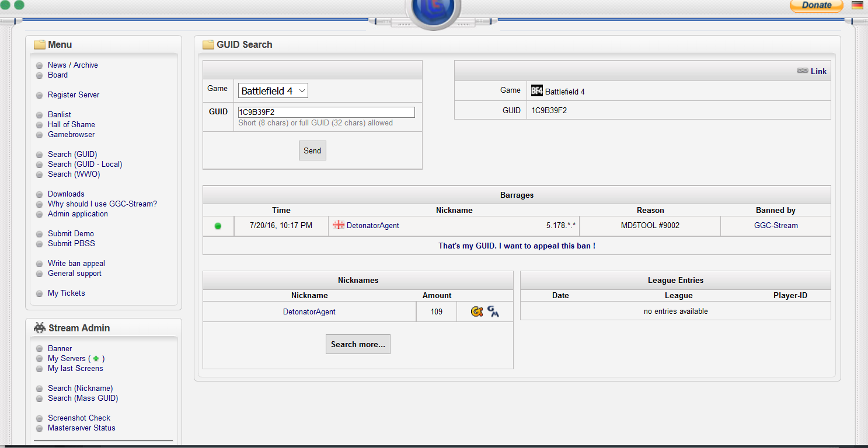Open Submit PBSS menu item
This screenshot has height=448, width=868.
click(71, 243)
